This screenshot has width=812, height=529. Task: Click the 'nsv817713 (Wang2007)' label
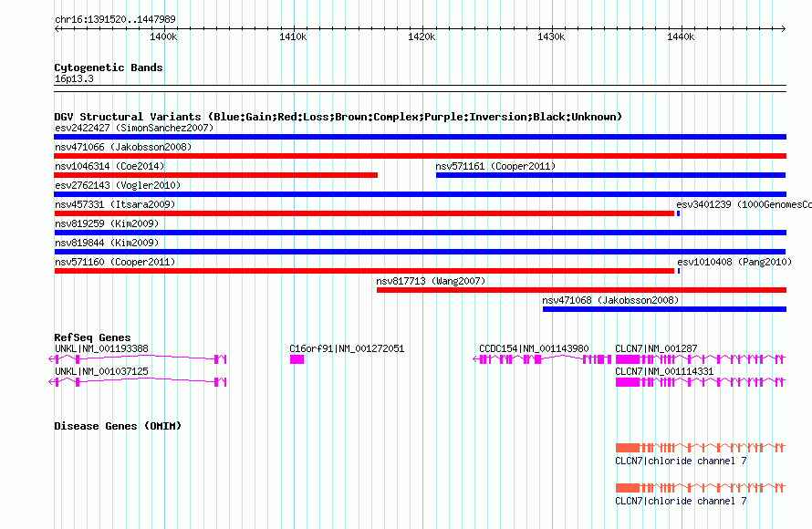point(431,281)
